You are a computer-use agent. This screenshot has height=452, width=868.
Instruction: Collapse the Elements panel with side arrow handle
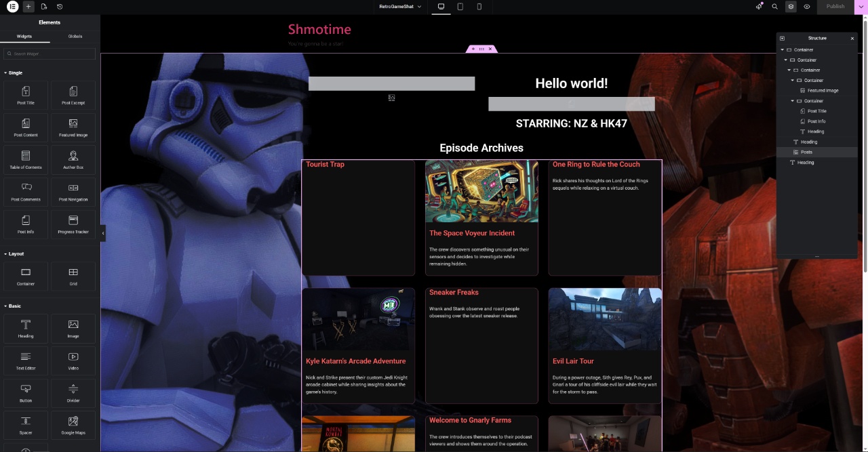tap(103, 233)
